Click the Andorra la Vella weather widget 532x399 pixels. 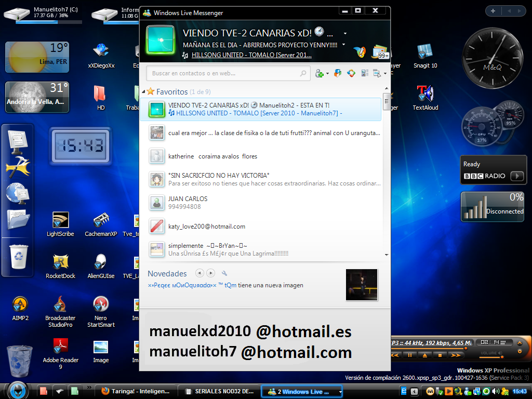(37, 97)
